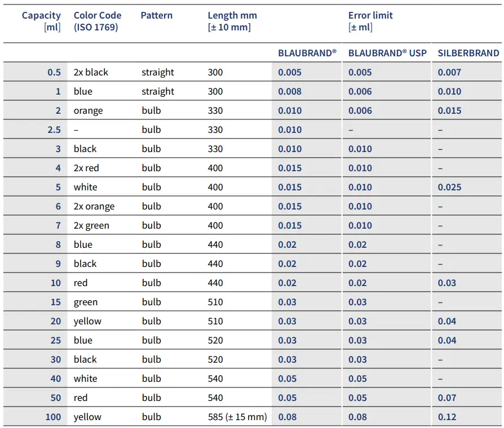Click the Length mm column header

click(229, 21)
